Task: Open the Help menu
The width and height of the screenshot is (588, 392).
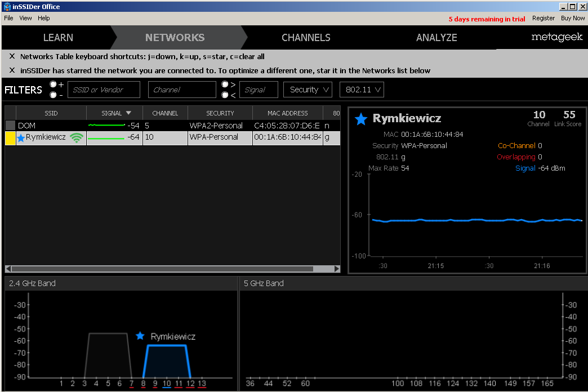Action: 43,18
